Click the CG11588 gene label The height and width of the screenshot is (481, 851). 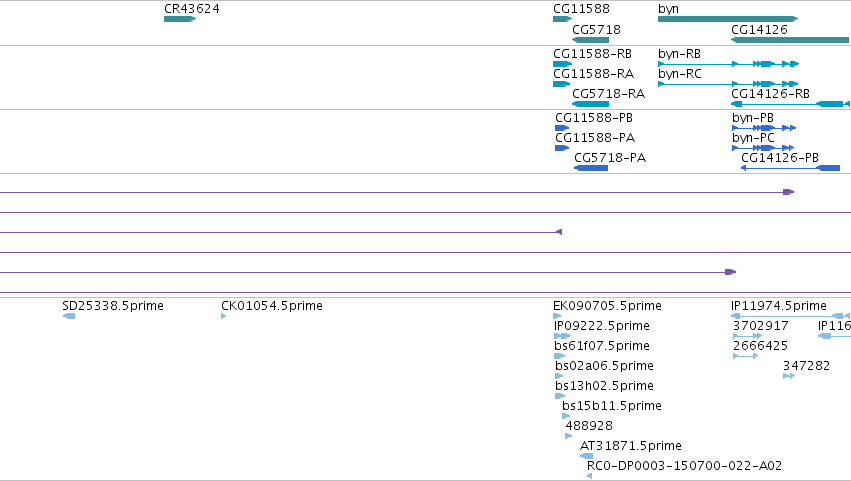coord(581,9)
